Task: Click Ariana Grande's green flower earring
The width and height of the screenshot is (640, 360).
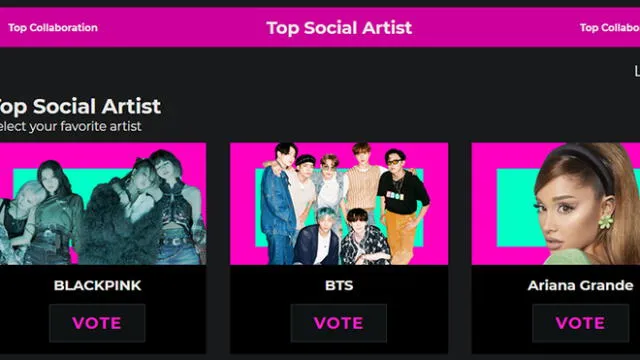Action: [606, 222]
